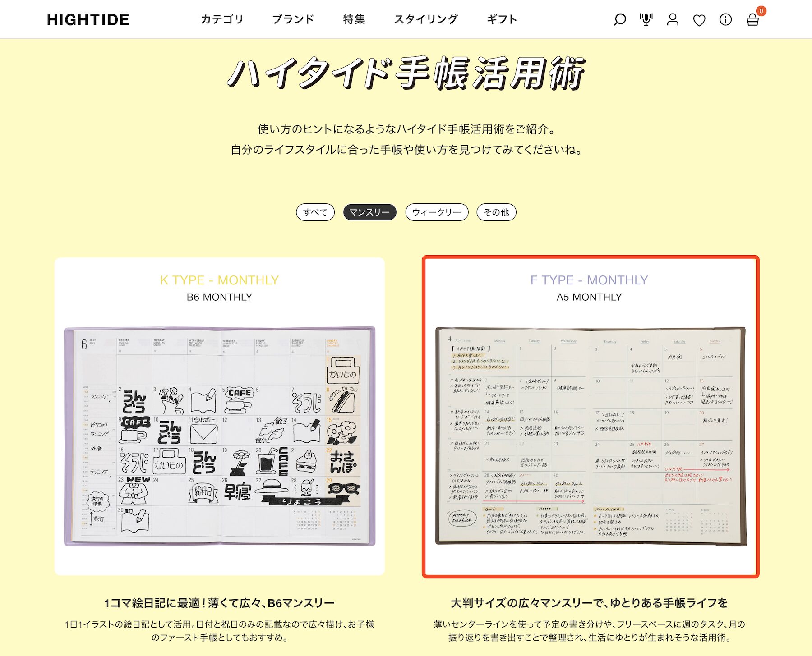Screen dimensions: 812x656
Task: Click the A5 planner description starting 薄いセンターライン
Action: pos(589,631)
